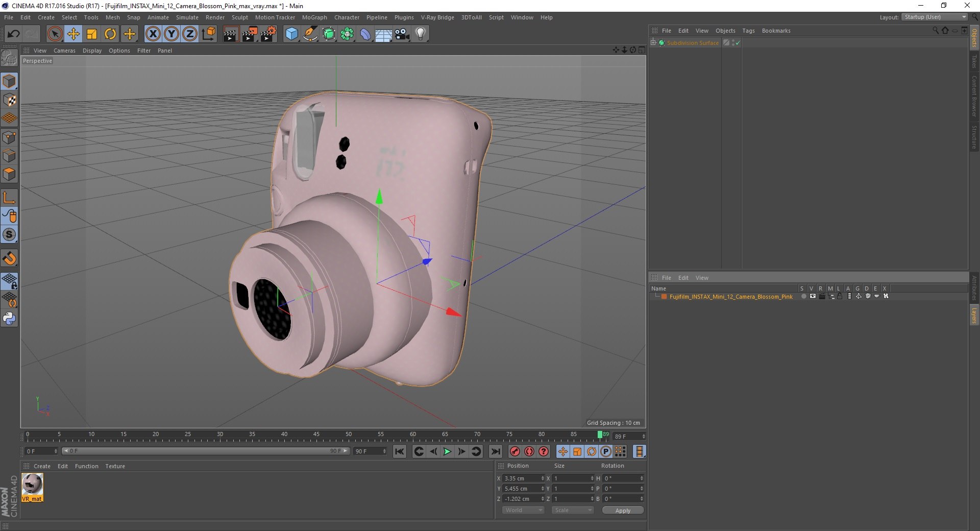Open the World coordinate dropdown
Image resolution: width=980 pixels, height=531 pixels.
point(523,510)
